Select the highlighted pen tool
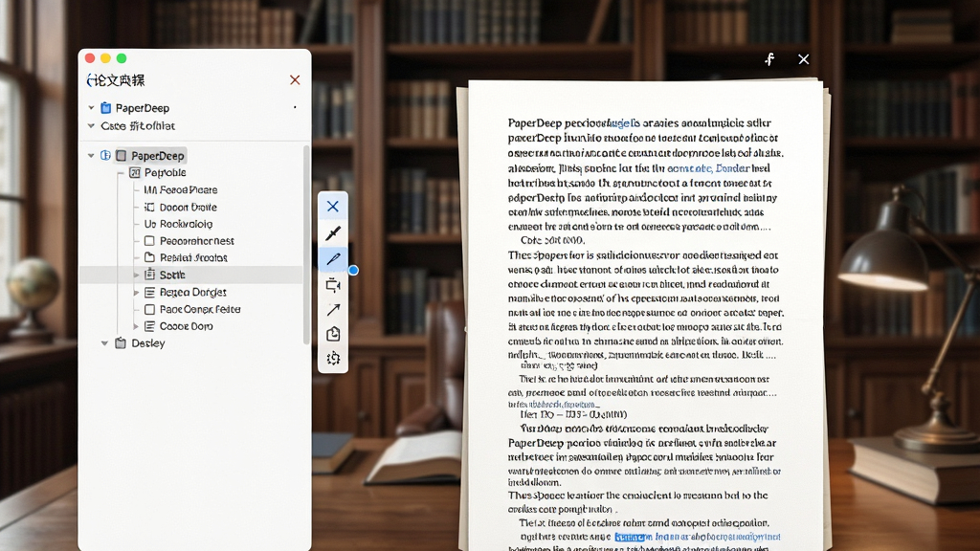980x551 pixels. click(332, 258)
